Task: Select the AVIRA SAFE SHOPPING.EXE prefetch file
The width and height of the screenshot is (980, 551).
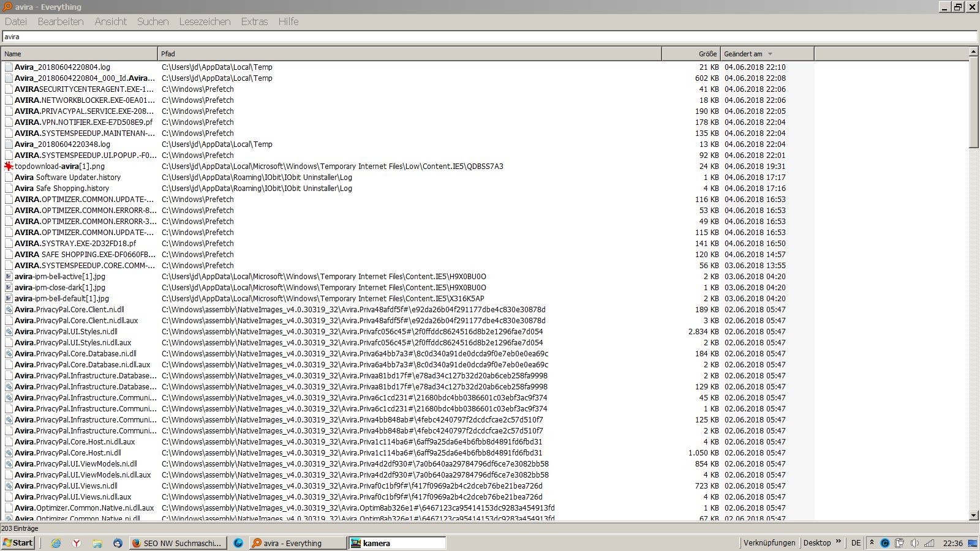Action: click(x=85, y=255)
